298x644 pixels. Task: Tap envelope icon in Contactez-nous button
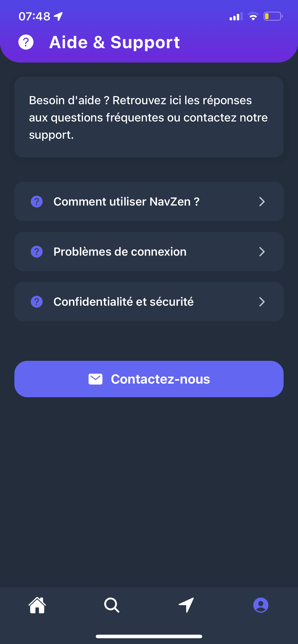click(95, 379)
